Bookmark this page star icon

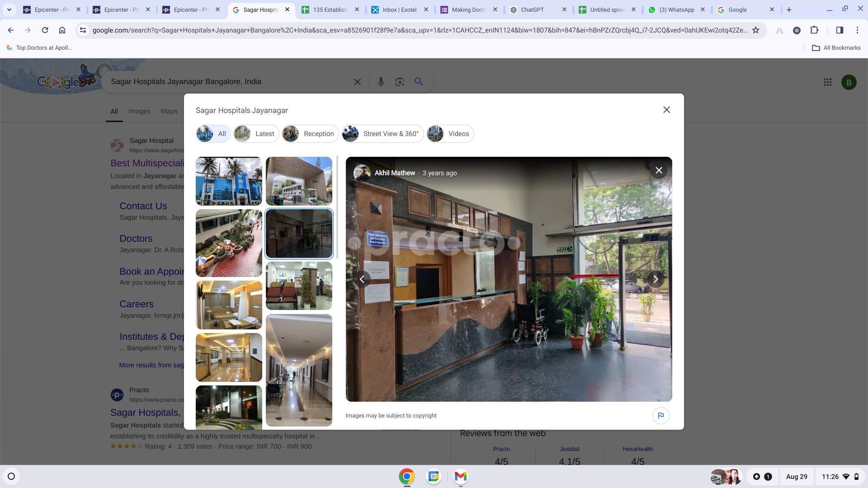coord(755,30)
